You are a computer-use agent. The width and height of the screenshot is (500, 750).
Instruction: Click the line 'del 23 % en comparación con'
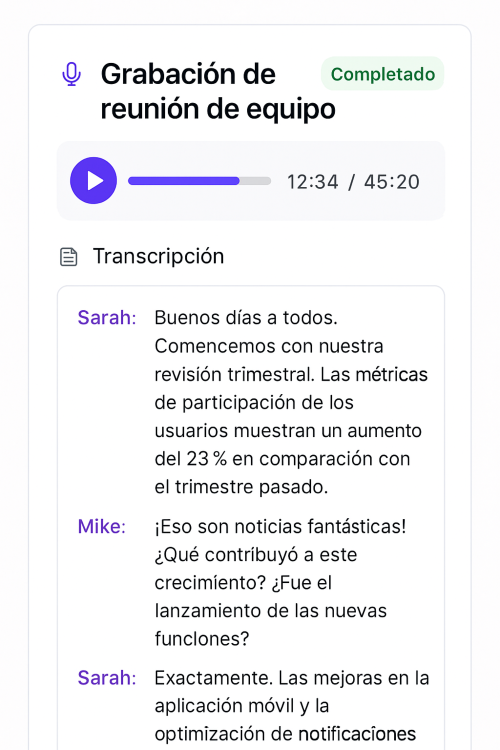[x=282, y=459]
